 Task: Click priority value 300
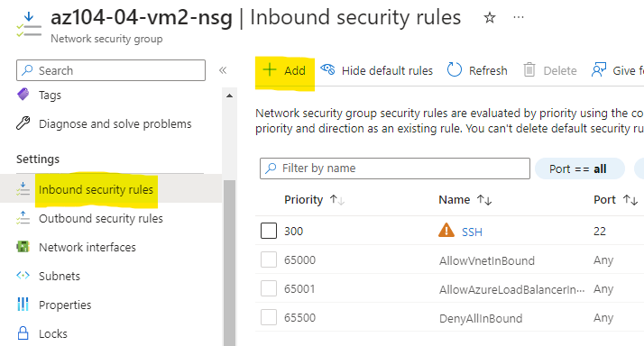(294, 231)
